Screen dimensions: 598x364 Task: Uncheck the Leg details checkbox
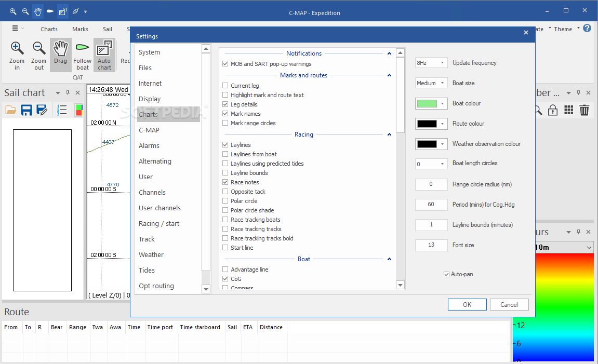pyautogui.click(x=225, y=104)
